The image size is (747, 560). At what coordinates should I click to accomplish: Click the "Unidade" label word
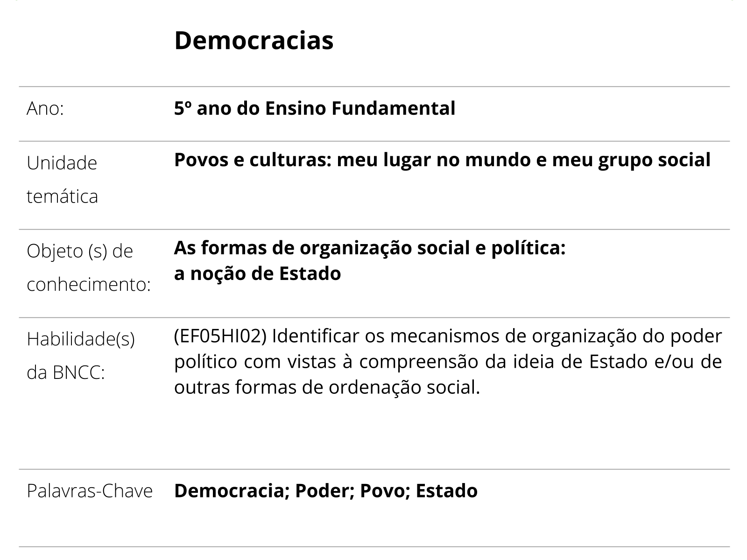[62, 163]
